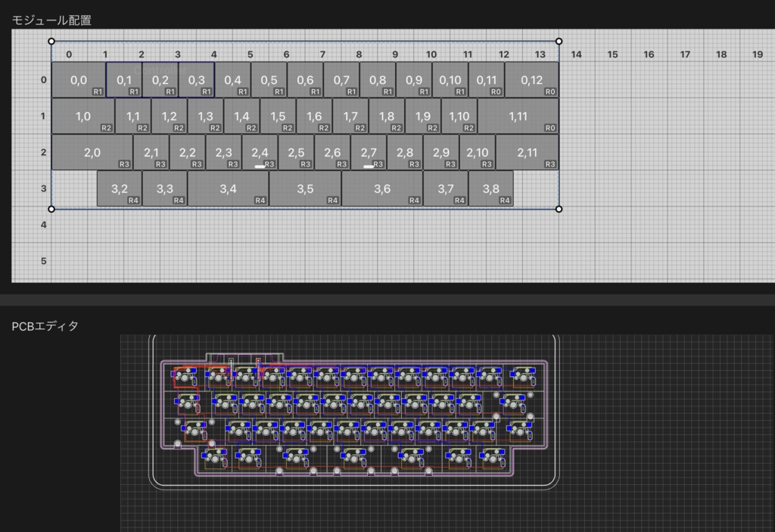Click top-right selection handle of layout

point(559,42)
